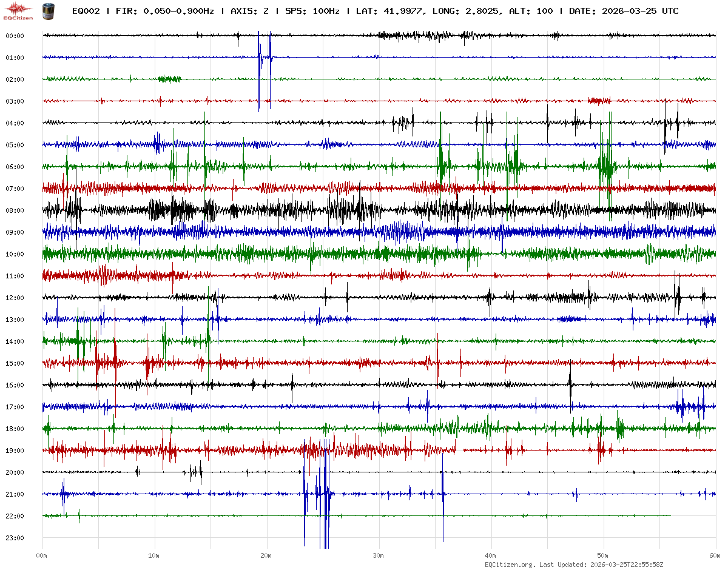Click the 50m axis label

(x=603, y=555)
